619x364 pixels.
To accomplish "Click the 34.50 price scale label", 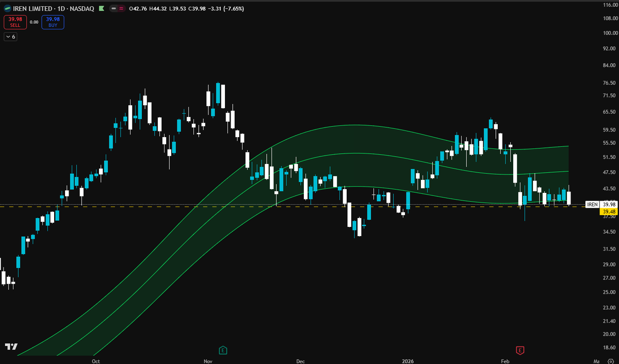I will point(610,232).
